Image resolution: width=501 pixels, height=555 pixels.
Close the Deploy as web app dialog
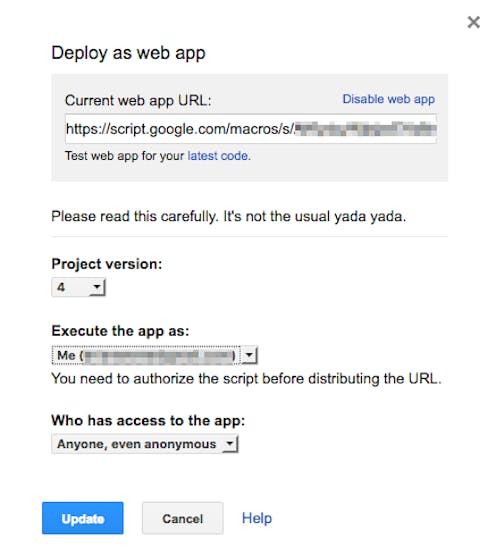(x=473, y=22)
